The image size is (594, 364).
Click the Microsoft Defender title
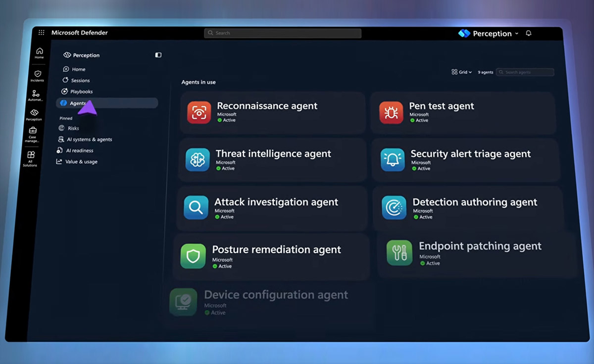tap(79, 33)
